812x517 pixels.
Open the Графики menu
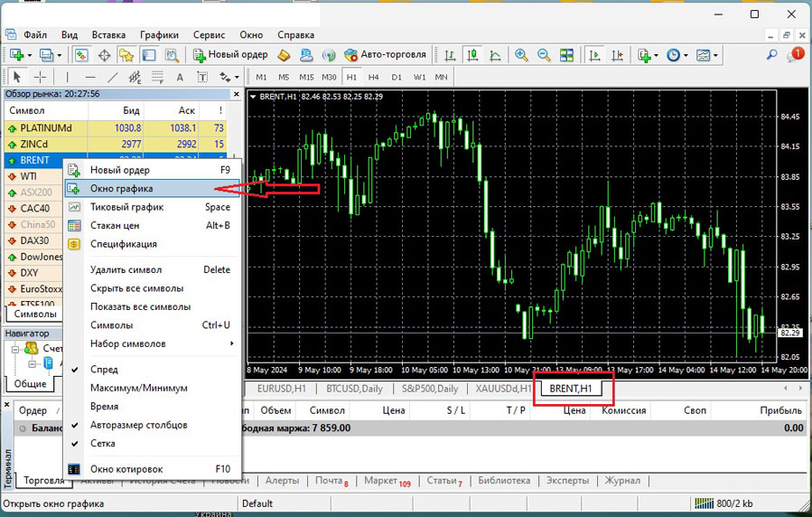(x=159, y=35)
